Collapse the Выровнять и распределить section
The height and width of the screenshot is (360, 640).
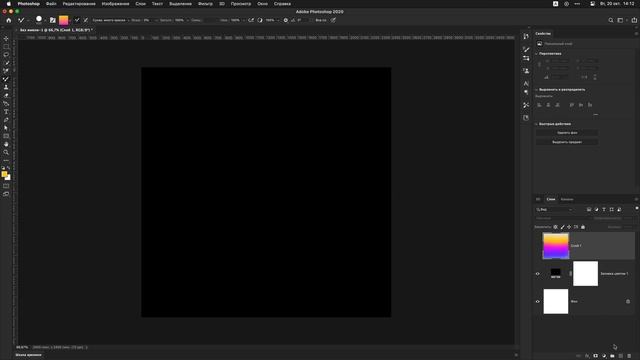[536, 90]
